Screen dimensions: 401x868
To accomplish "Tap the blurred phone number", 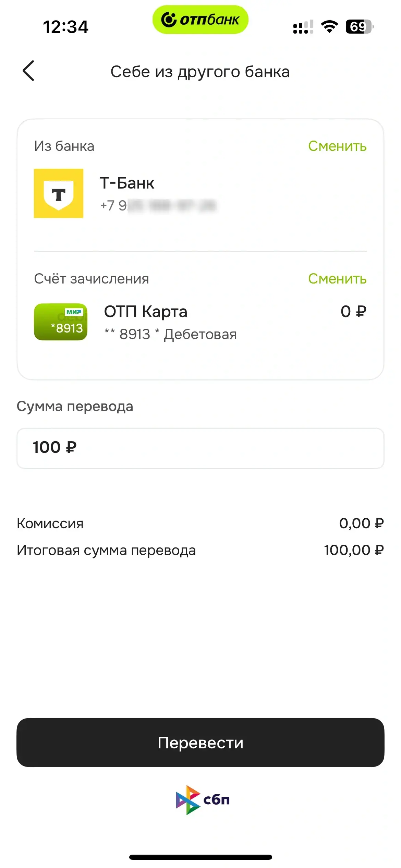I will pos(158,206).
